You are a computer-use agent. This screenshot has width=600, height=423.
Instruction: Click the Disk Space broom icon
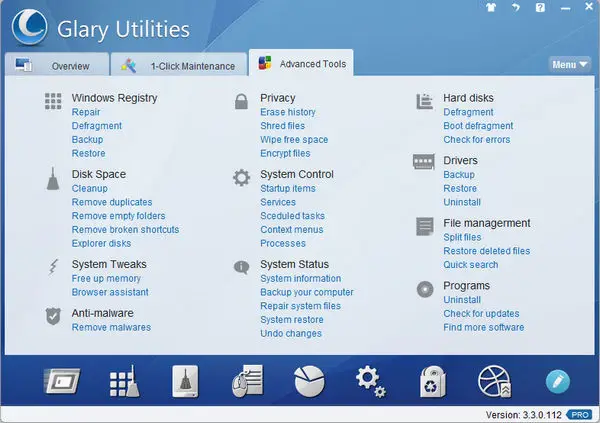click(53, 178)
